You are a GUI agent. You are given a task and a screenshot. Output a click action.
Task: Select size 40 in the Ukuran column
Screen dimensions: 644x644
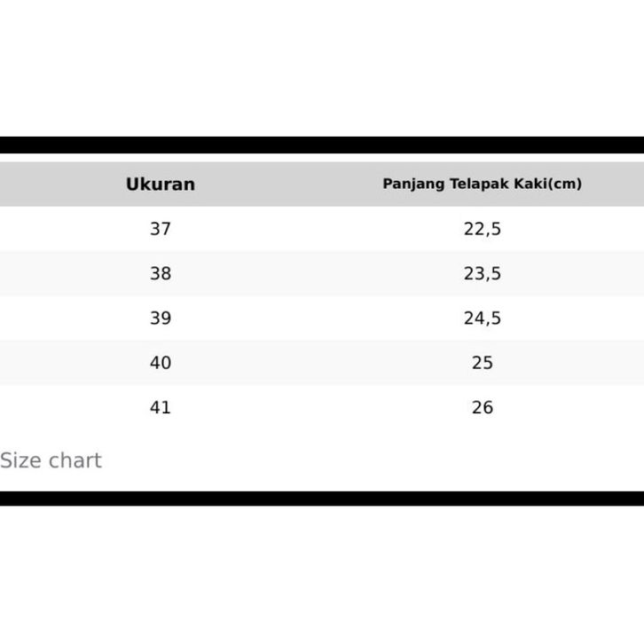pos(161,363)
